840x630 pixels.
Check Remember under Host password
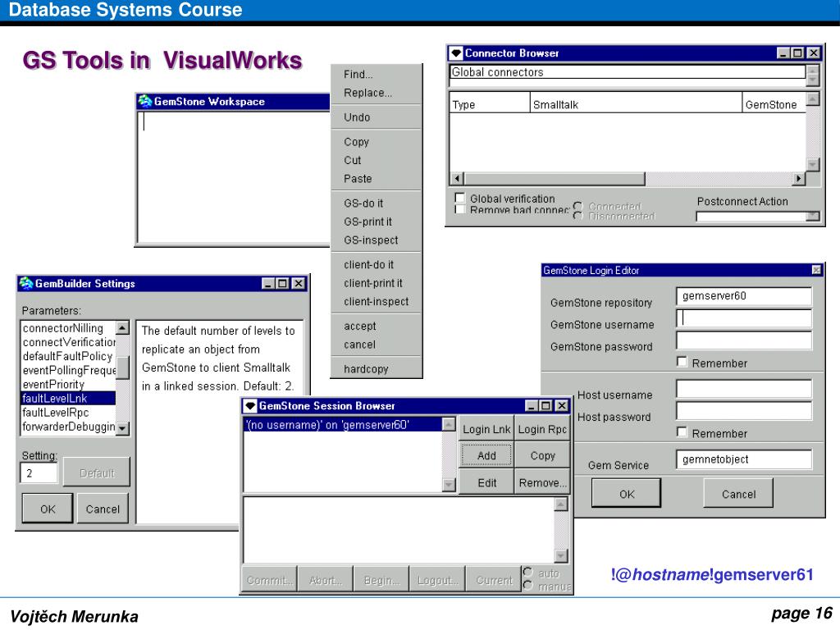(x=682, y=431)
